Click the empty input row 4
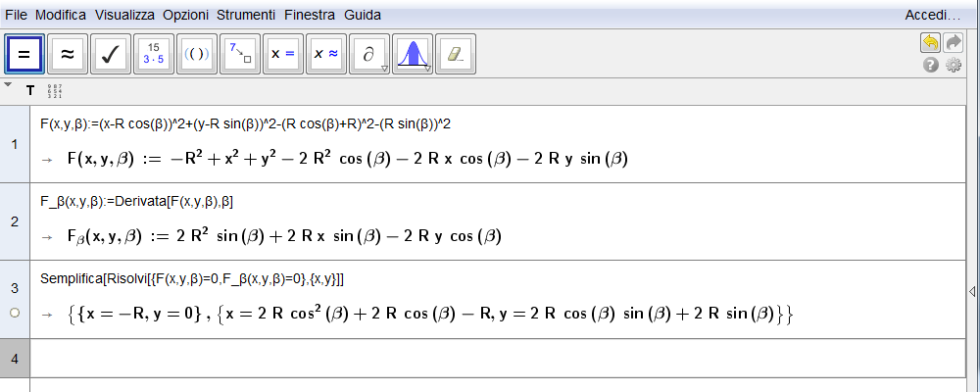 coord(497,359)
